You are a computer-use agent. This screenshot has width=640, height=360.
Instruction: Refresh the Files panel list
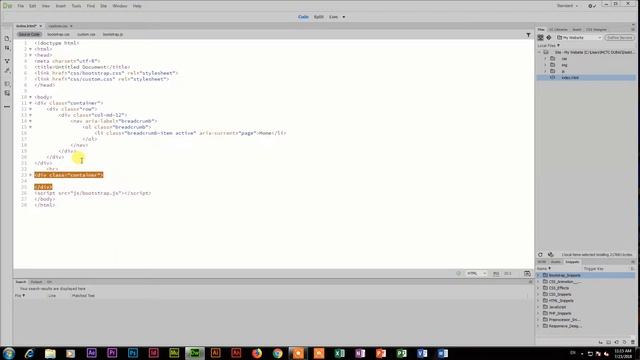pyautogui.click(x=540, y=255)
